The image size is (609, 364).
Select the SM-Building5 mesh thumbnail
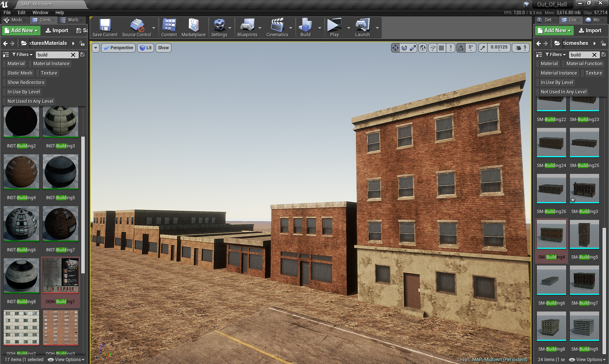click(x=584, y=235)
